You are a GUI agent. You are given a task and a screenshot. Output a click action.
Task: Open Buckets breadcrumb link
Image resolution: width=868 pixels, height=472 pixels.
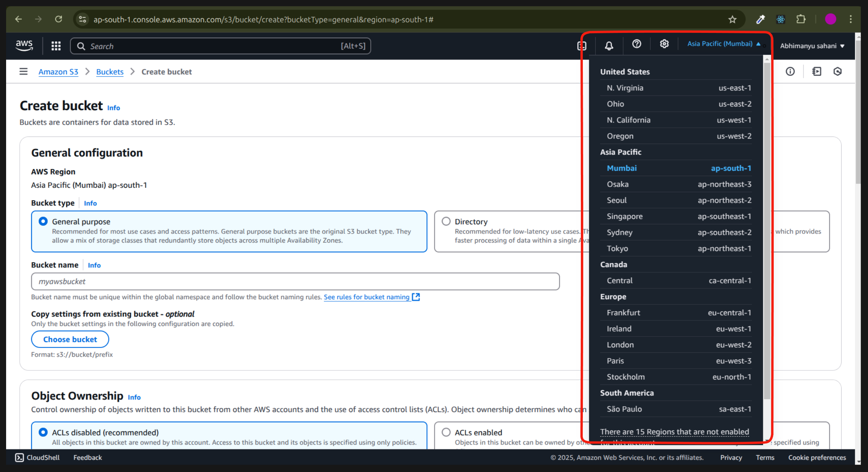(x=110, y=72)
